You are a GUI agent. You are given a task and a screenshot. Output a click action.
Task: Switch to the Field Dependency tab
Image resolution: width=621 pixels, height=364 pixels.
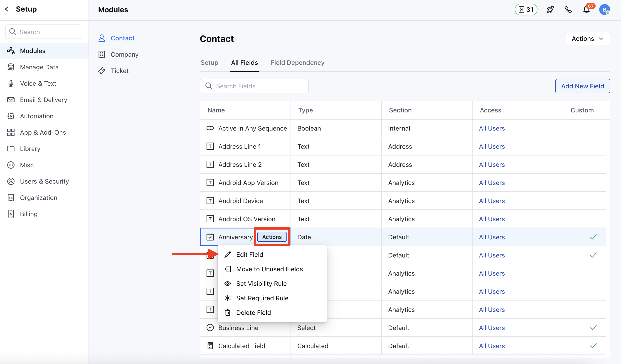pos(297,63)
